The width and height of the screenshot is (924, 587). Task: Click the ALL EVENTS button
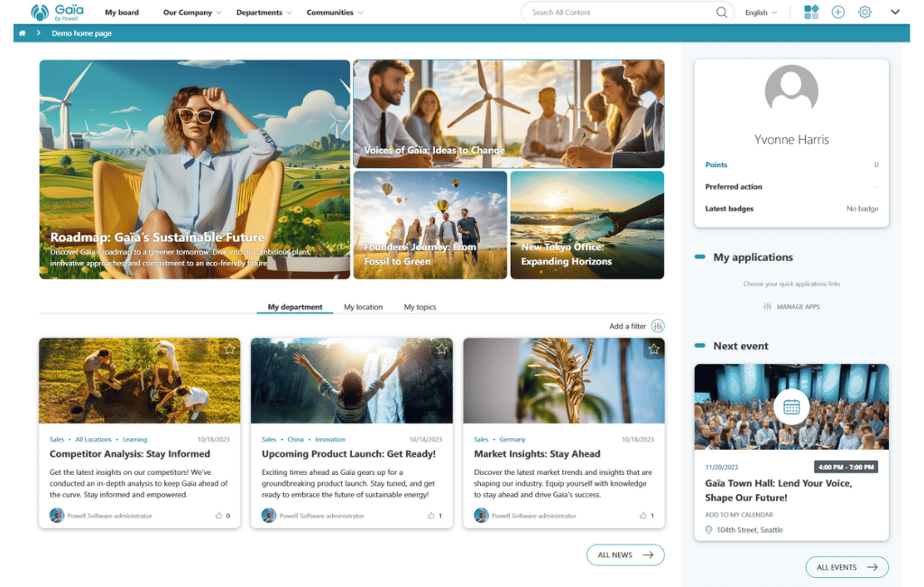846,567
